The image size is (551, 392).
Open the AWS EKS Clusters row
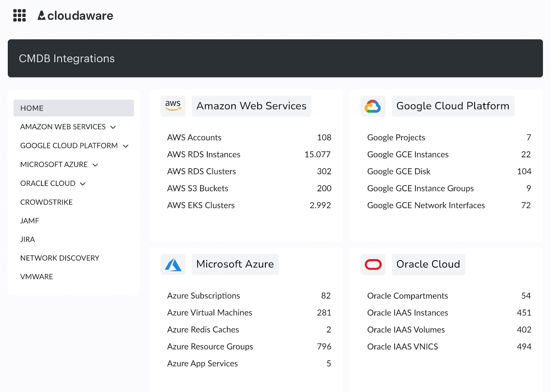pyautogui.click(x=249, y=205)
